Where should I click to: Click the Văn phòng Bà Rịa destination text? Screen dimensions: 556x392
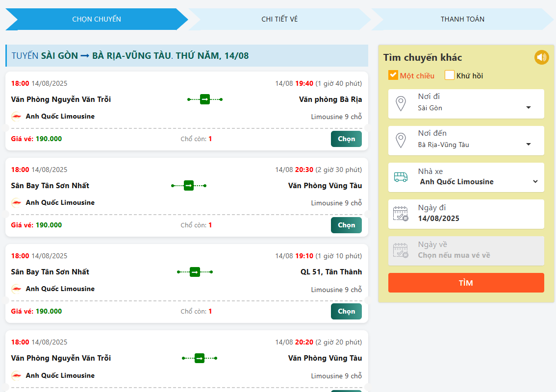point(330,99)
